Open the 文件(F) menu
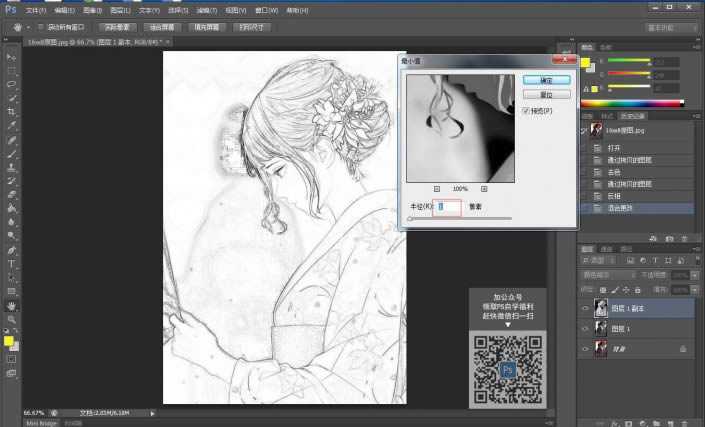This screenshot has width=705, height=427. [x=36, y=9]
